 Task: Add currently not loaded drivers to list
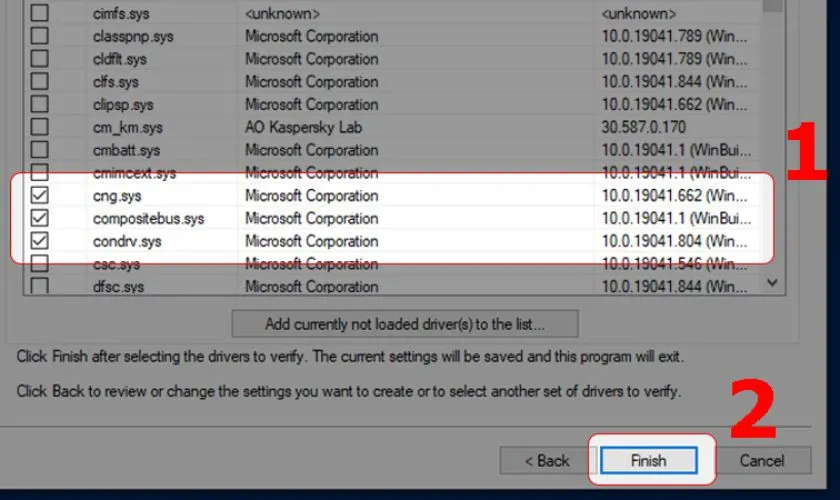point(404,324)
